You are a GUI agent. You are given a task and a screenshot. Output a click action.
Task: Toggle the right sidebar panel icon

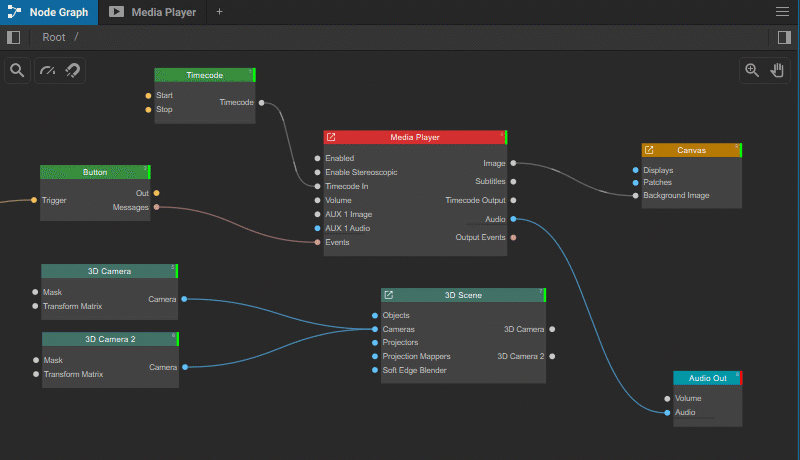click(x=784, y=37)
